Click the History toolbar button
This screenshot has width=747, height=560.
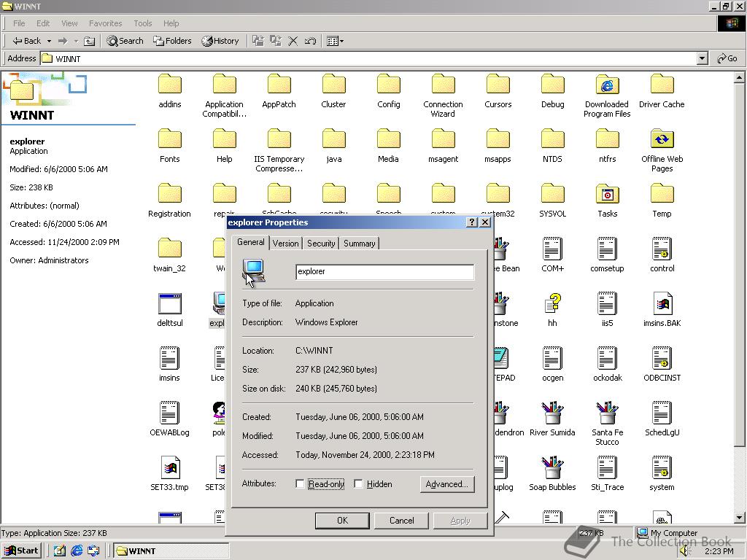pos(220,41)
